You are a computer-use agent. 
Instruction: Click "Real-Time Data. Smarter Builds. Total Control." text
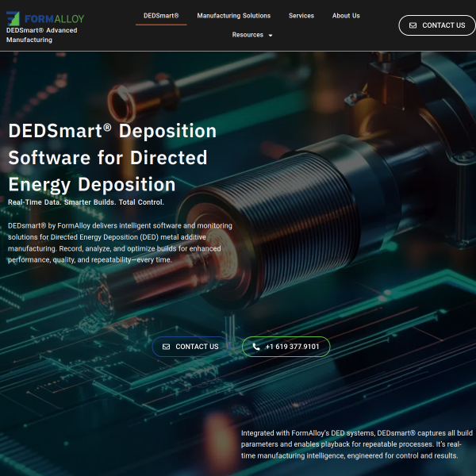tap(86, 202)
